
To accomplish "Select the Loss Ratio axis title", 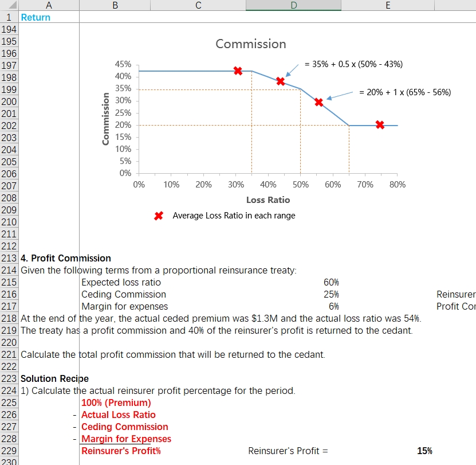I will coord(268,200).
